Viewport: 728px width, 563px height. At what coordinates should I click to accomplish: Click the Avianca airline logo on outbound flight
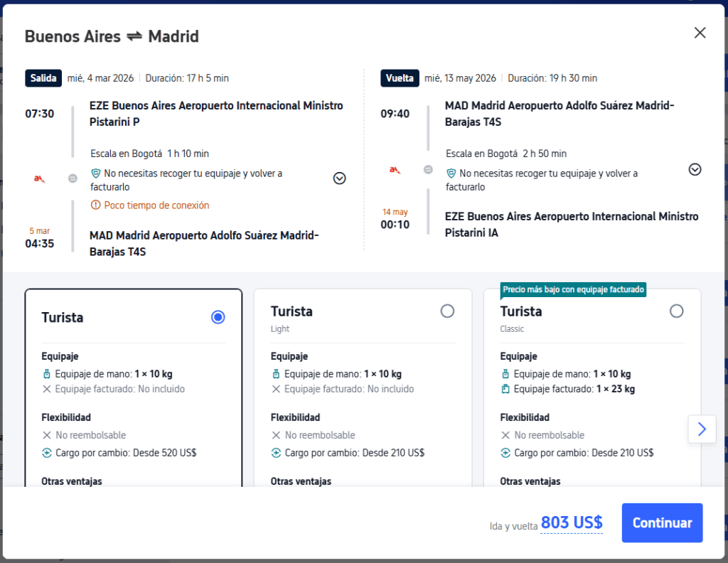[x=40, y=178]
